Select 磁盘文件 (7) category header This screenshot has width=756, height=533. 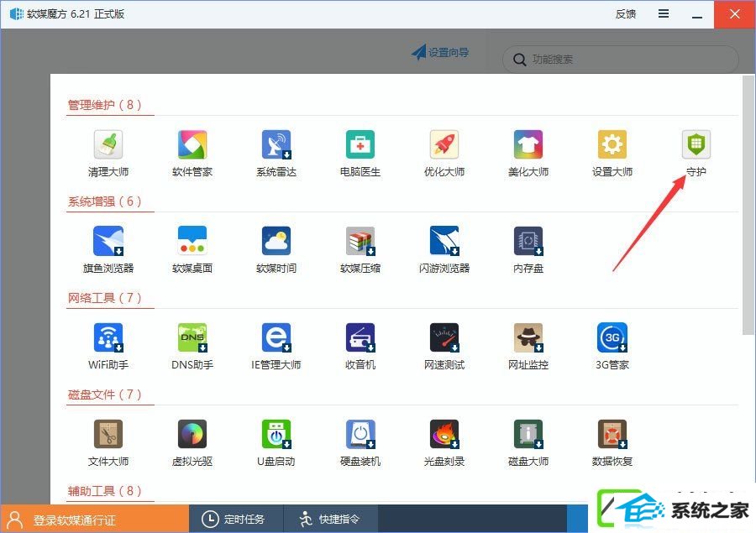105,395
